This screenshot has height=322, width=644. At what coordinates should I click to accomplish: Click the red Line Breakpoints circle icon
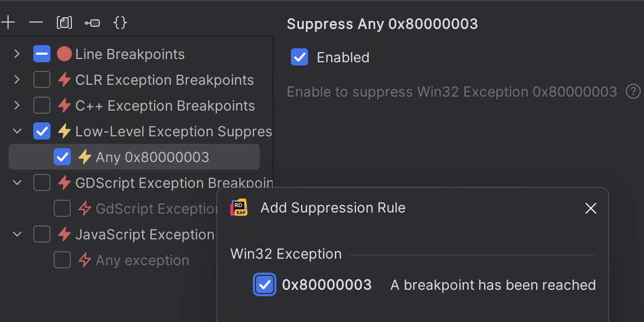tap(64, 54)
